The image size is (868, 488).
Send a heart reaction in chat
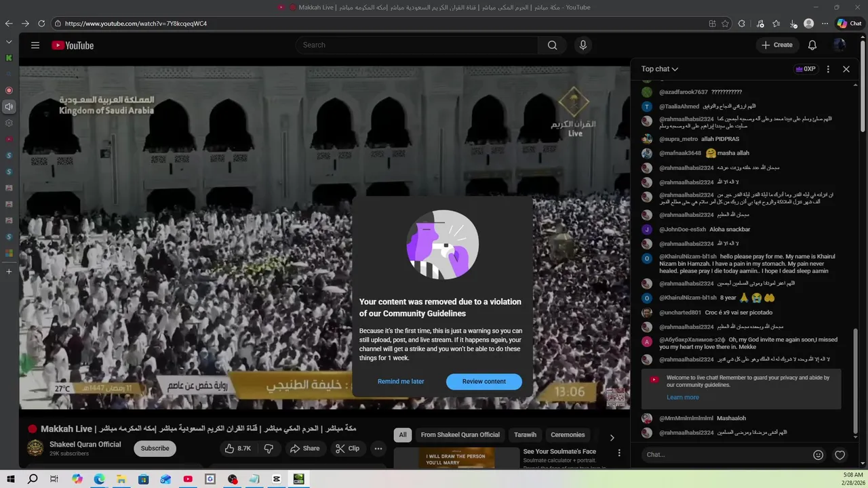[840, 455]
